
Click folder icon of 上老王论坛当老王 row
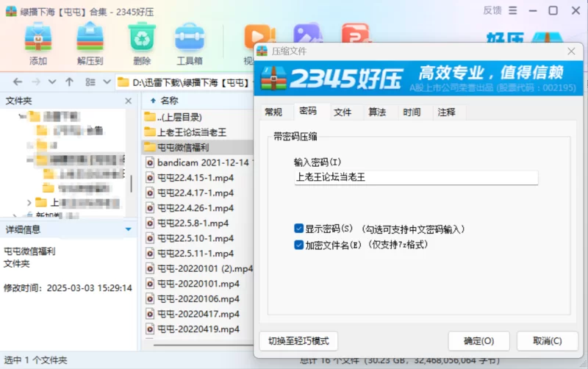click(x=150, y=132)
